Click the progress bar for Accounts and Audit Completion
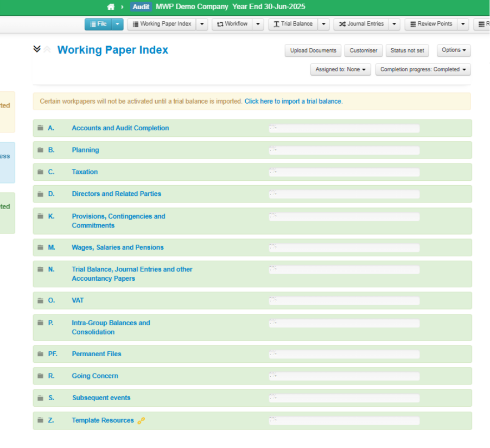The image size is (490, 448). (x=344, y=128)
